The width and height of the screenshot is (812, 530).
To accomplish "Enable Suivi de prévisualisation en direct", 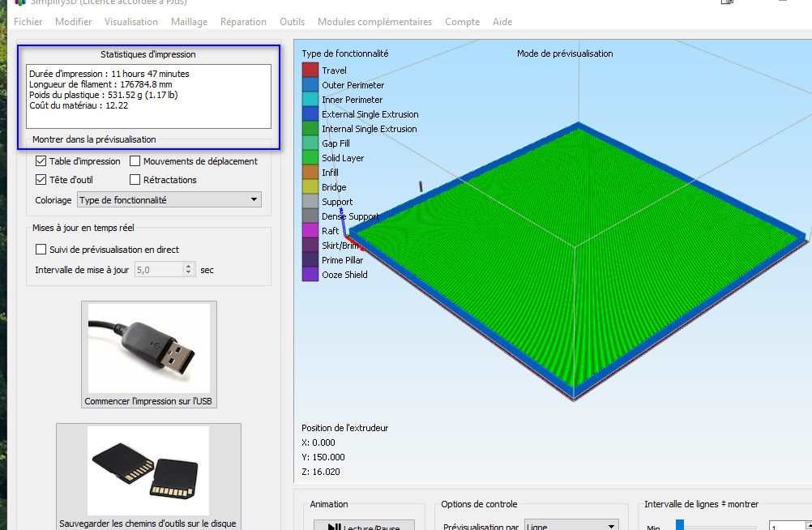I will click(41, 250).
